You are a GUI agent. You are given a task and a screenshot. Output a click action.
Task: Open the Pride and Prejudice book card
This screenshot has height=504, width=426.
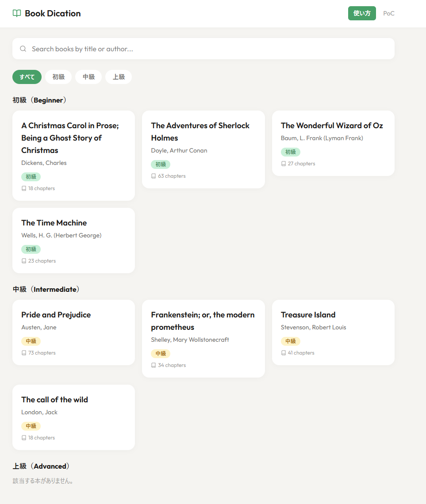73,332
